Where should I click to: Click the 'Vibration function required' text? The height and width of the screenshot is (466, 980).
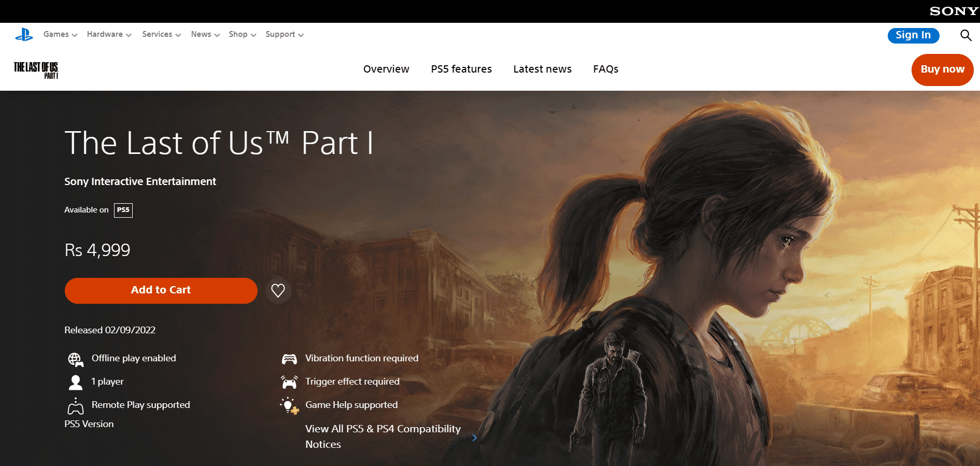point(362,358)
